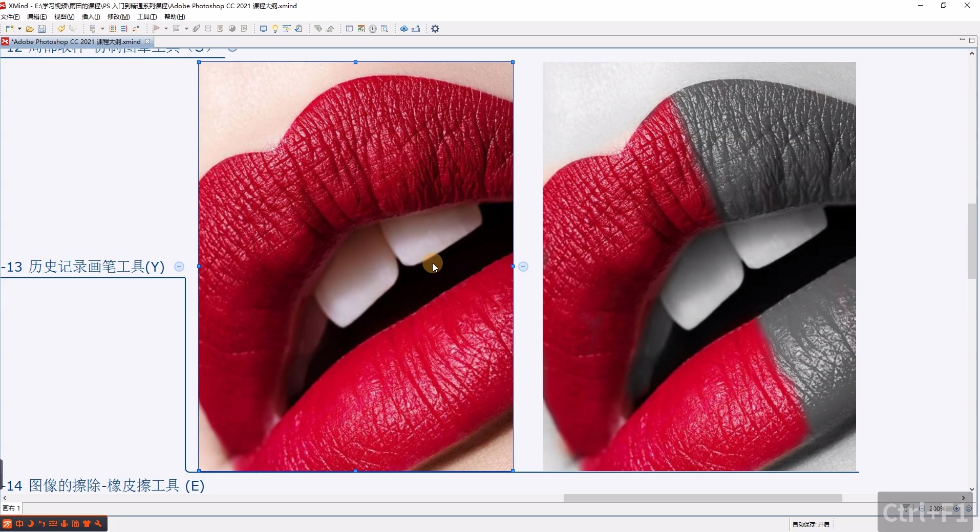Click the filter funnel icon in status bar

point(906,508)
